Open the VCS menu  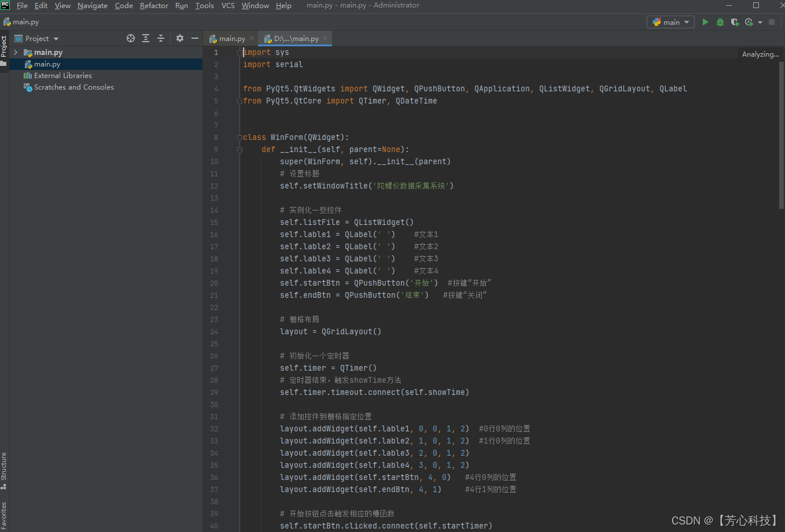pos(228,5)
